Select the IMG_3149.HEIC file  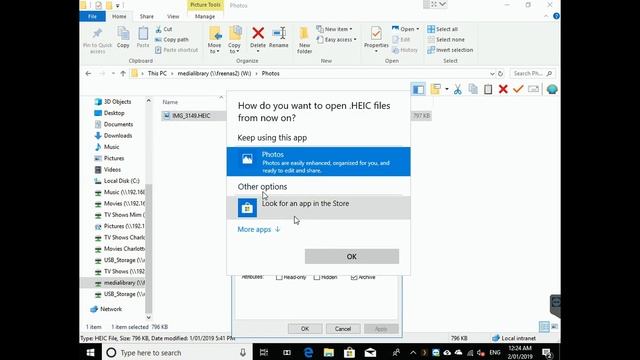[192, 116]
